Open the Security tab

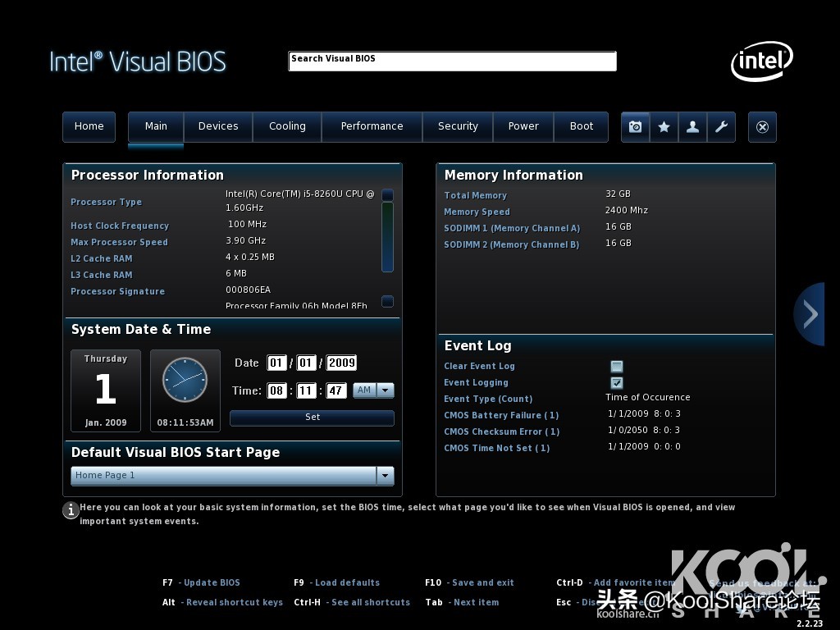[x=458, y=126]
